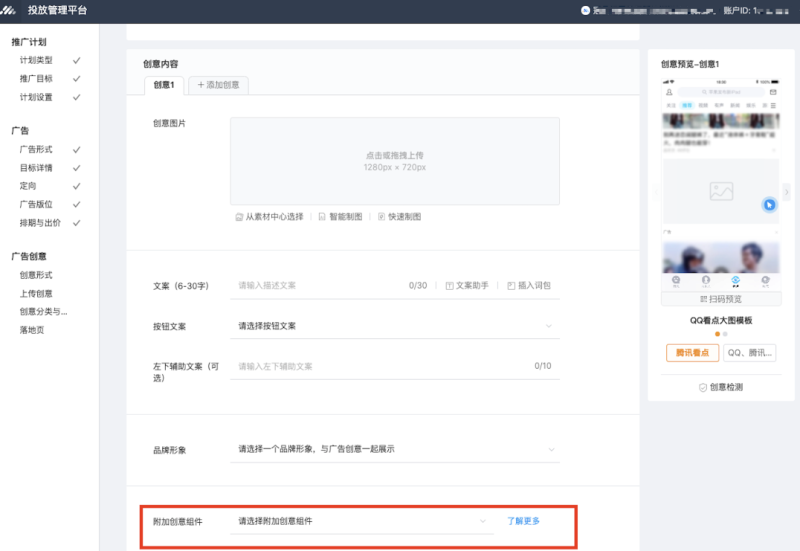The image size is (800, 551).
Task: Run 创意检测 creative check
Action: (x=721, y=387)
